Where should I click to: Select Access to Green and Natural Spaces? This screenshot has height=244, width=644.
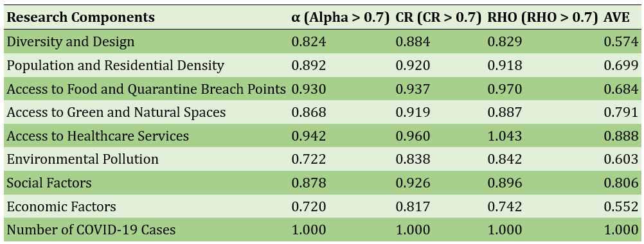point(116,112)
